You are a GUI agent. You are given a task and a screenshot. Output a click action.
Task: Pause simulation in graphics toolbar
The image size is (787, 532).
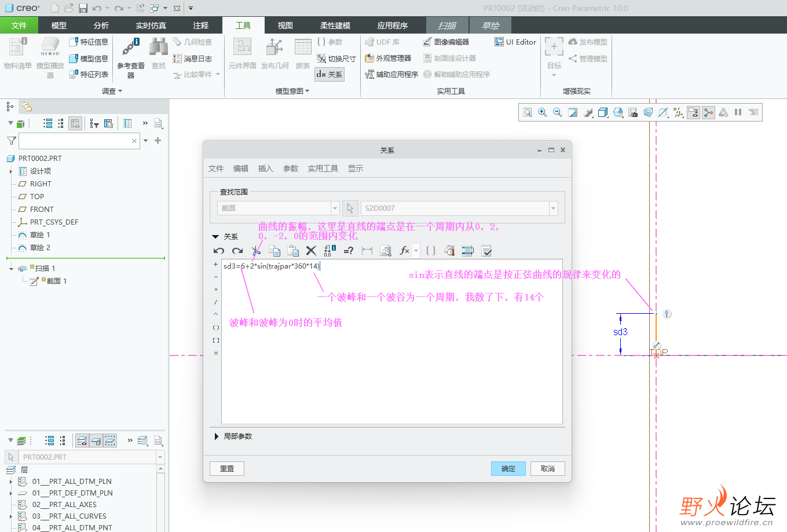point(738,112)
